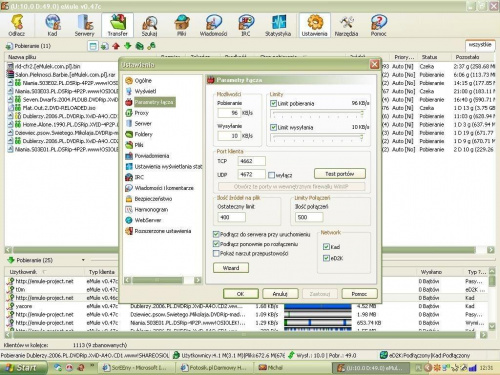Select Wyświetl in settings list
Viewport: 500px width, 375px height.
click(145, 91)
